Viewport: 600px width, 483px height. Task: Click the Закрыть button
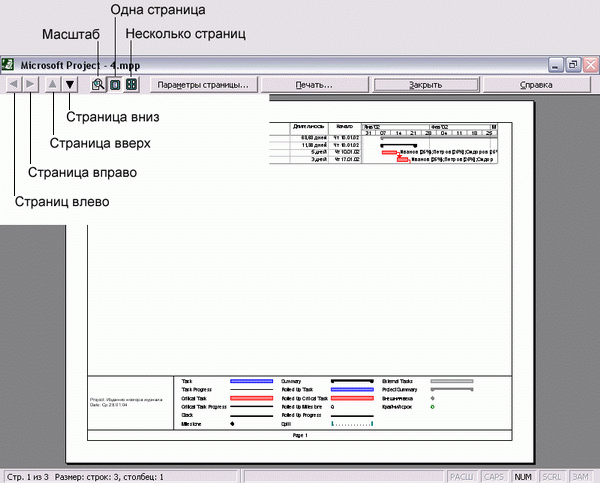coord(426,85)
